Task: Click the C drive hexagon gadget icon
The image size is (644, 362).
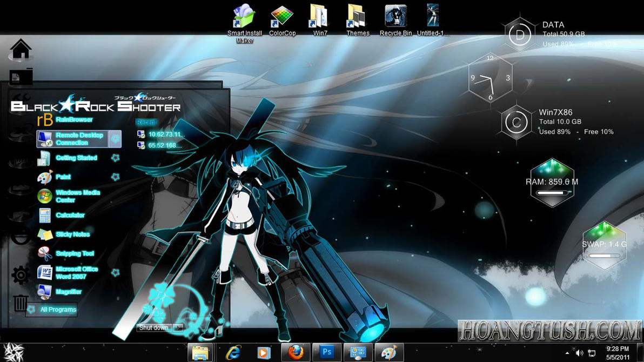Action: [x=516, y=122]
